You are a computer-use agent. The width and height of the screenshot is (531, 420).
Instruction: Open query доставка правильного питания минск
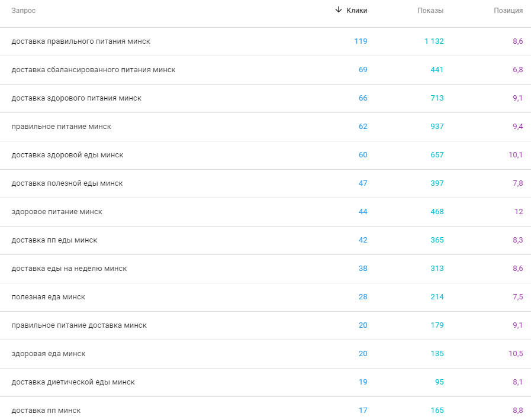coord(81,41)
